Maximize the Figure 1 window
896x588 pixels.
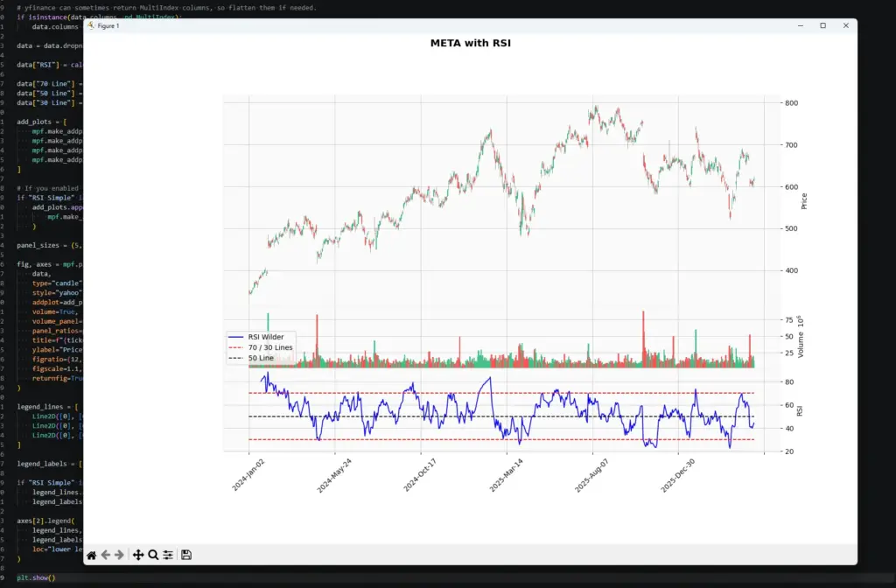[822, 25]
